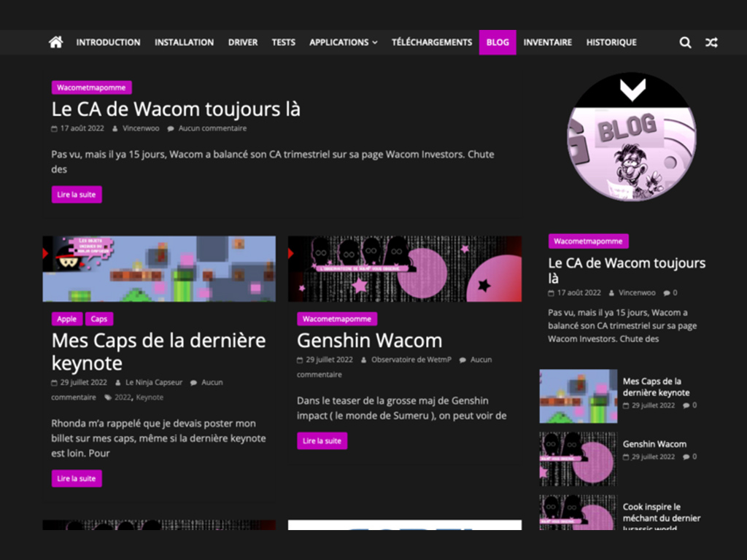Open sidebar link 'Genshin Wacom'

pyautogui.click(x=654, y=444)
